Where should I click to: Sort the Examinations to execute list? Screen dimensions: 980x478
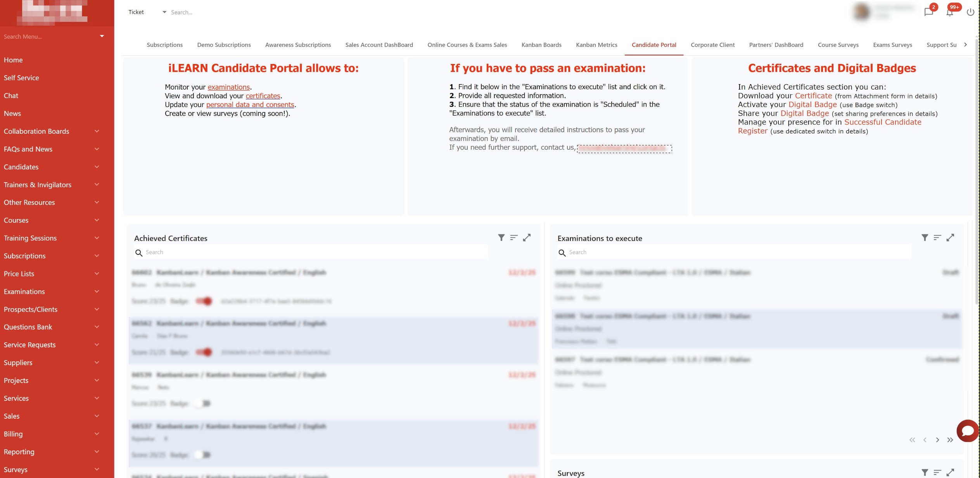(x=937, y=238)
